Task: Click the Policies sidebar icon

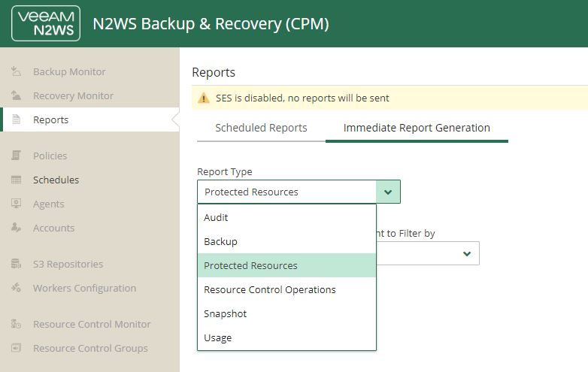Action: (x=16, y=156)
